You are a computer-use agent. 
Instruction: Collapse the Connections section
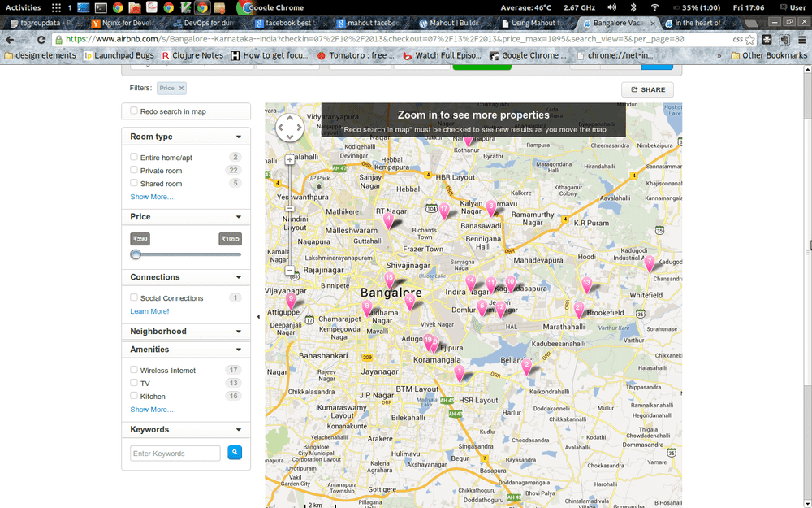tap(239, 277)
